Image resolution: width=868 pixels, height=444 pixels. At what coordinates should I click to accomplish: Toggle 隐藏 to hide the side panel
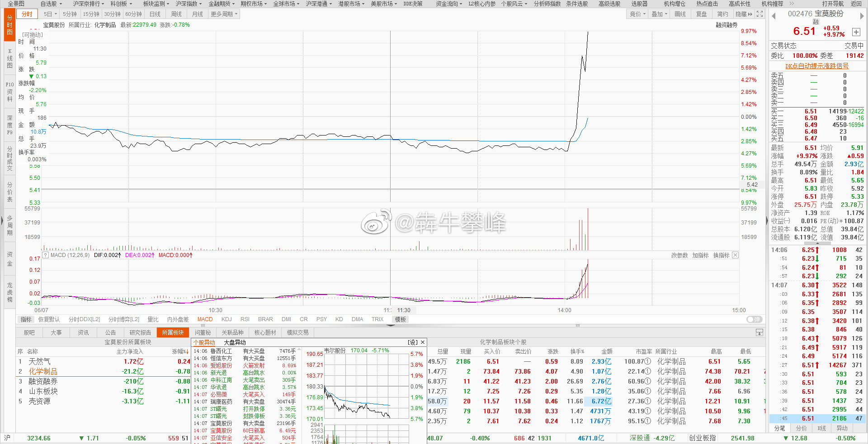click(744, 14)
